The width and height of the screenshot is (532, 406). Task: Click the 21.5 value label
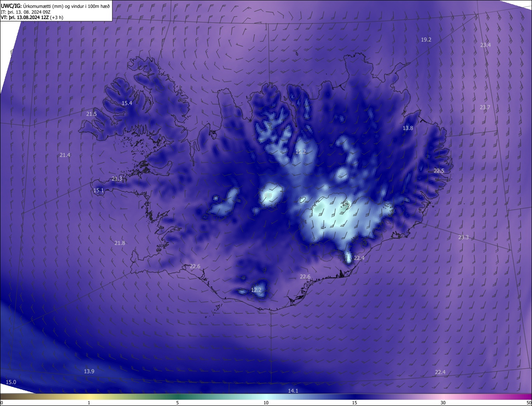point(91,114)
